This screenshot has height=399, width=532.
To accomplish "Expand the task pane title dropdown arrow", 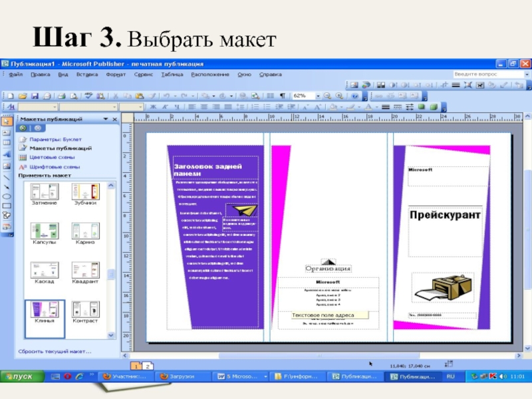I will coord(106,119).
